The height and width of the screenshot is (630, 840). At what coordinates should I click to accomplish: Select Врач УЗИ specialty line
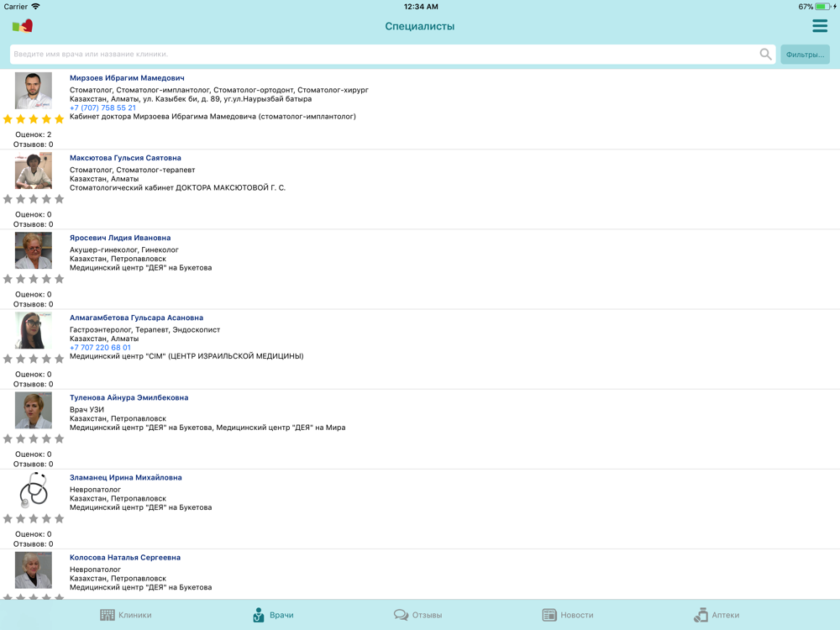(87, 409)
